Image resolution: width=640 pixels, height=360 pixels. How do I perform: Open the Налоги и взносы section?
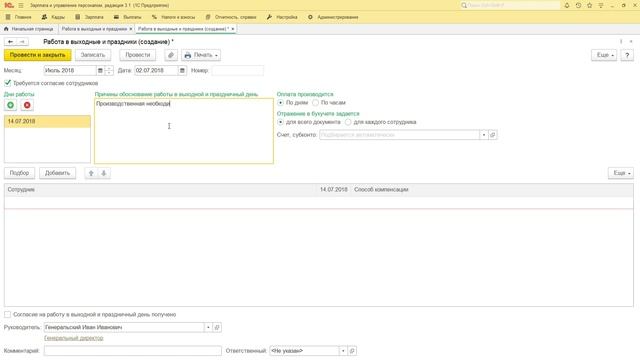[x=173, y=17]
